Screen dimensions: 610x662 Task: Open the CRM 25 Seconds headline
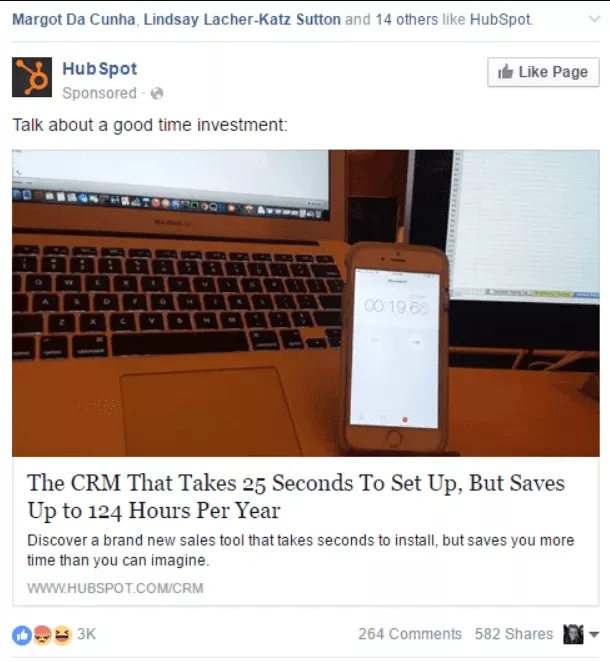click(x=296, y=496)
